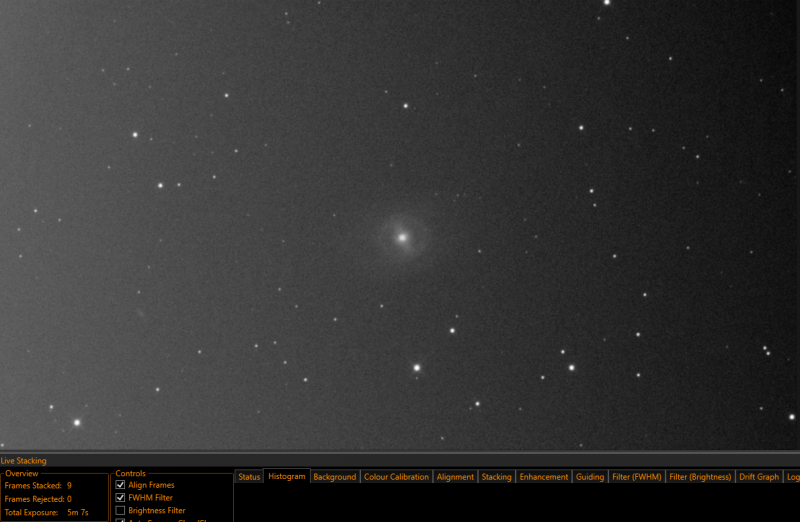Click the galaxy core in the image
The width and height of the screenshot is (800, 522).
pos(403,237)
